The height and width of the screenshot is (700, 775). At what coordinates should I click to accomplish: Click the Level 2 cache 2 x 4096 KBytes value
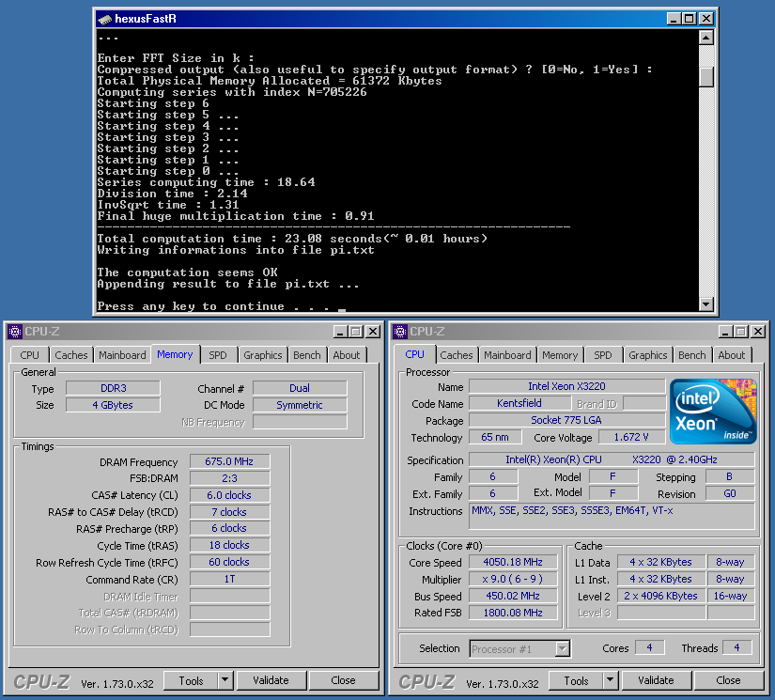coord(660,596)
